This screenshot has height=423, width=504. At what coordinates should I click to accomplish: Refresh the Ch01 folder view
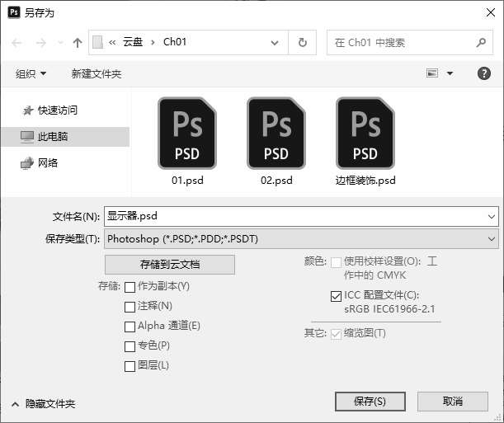[x=303, y=42]
